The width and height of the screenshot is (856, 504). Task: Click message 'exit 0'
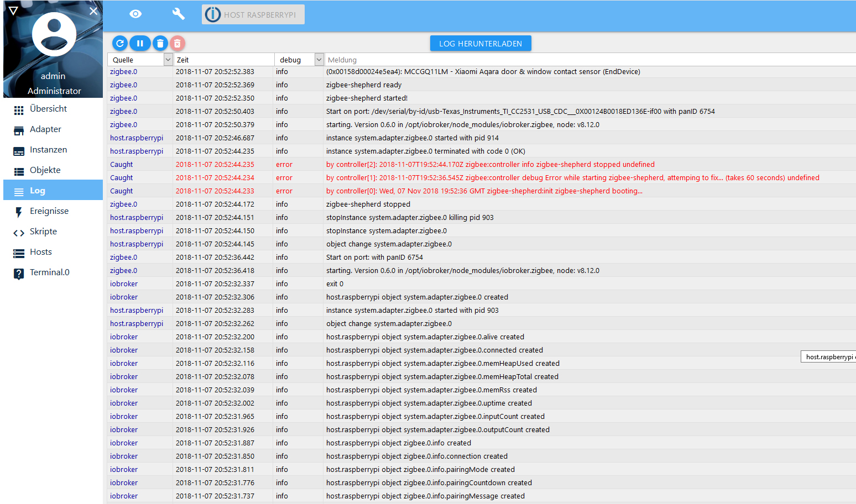[x=335, y=283]
